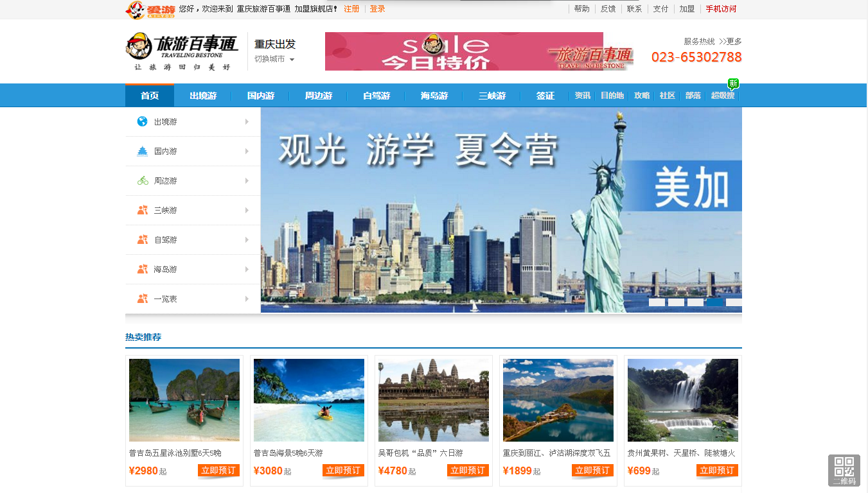Open the Lugu Lake thumbnail
The image size is (868, 493).
click(558, 400)
